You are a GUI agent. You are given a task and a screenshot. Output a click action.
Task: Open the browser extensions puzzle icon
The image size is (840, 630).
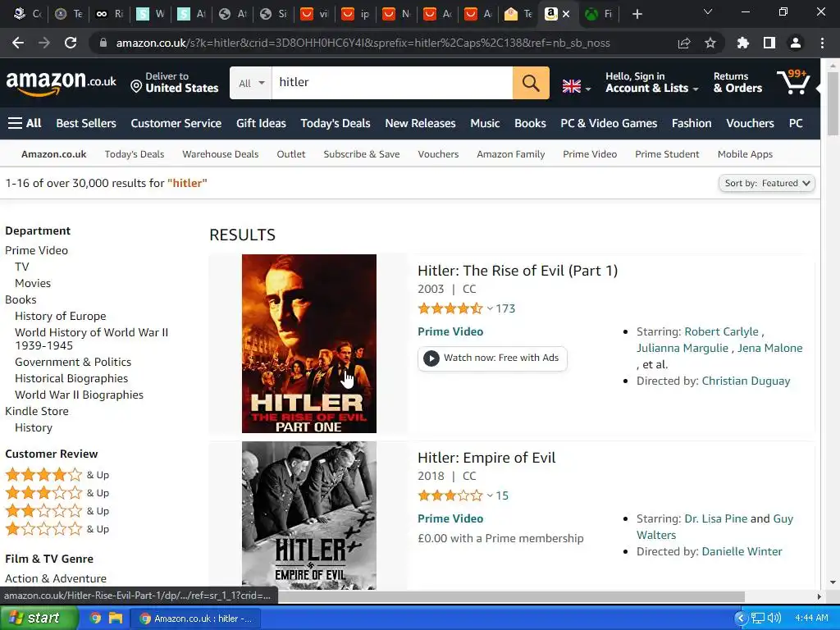click(742, 43)
